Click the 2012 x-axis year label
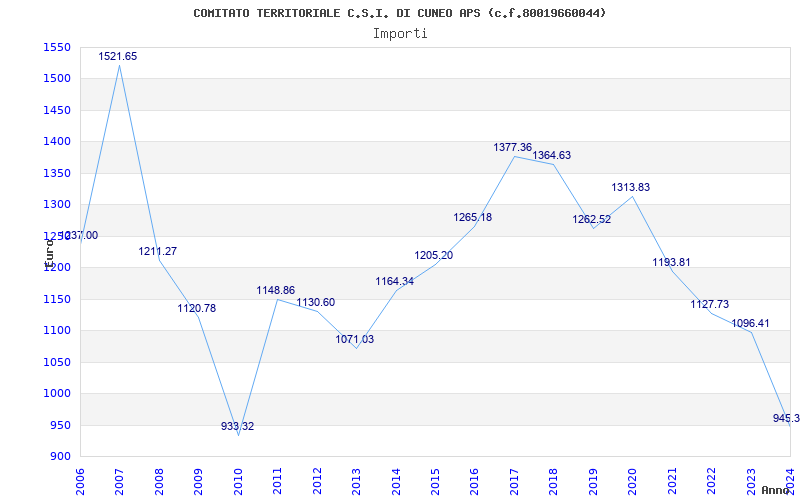This screenshot has height=500, width=800. click(317, 480)
